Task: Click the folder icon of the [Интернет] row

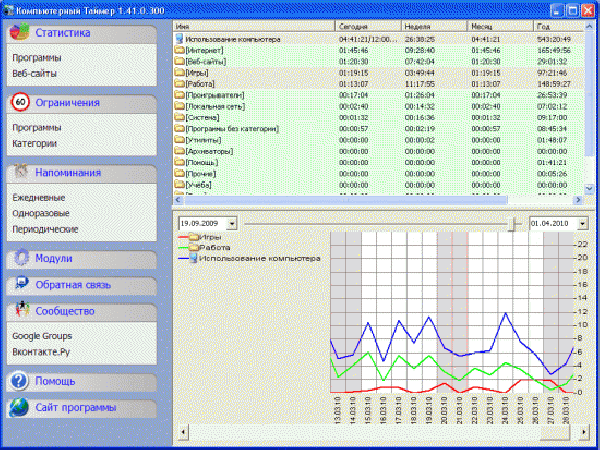Action: tap(180, 50)
